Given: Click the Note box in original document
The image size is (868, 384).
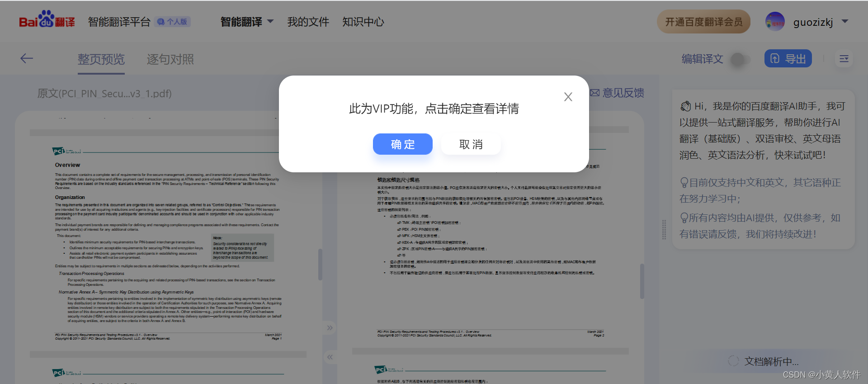Looking at the screenshot, I should click(242, 248).
